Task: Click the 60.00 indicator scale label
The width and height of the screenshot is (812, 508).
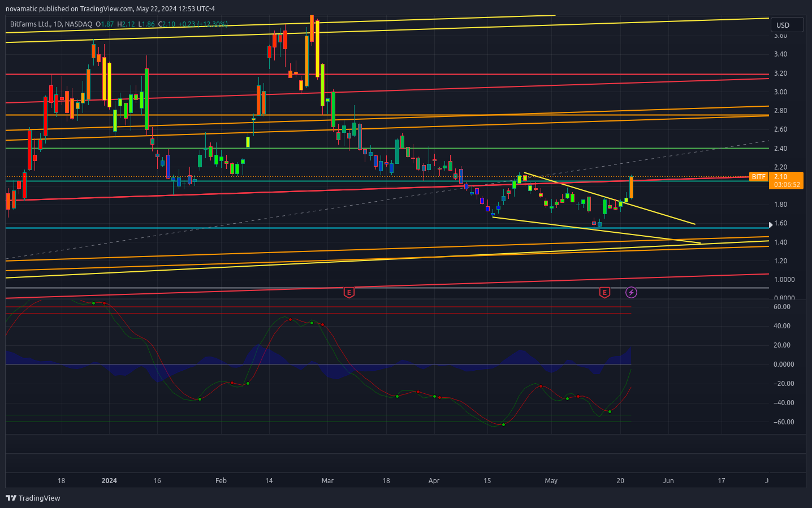Action: (782, 307)
